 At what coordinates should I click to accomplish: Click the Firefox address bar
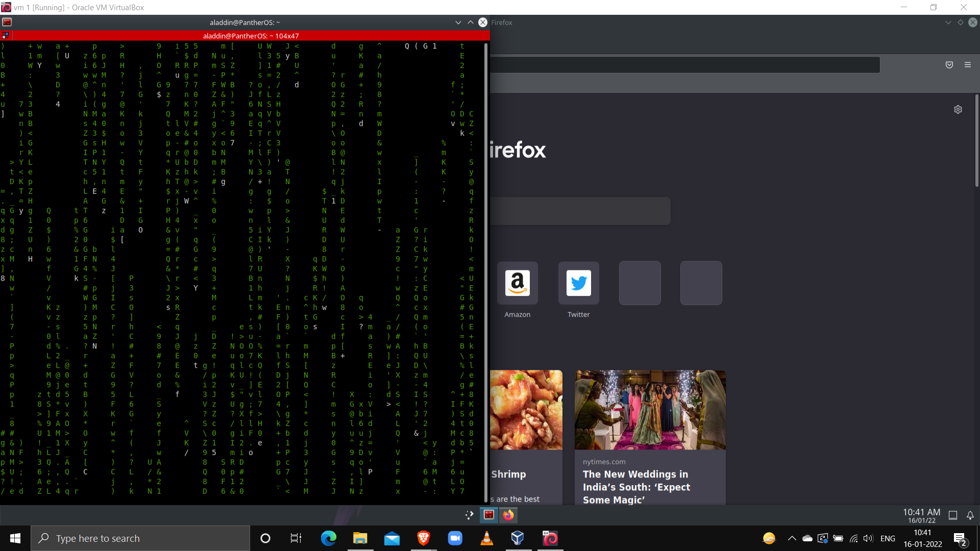pyautogui.click(x=684, y=65)
